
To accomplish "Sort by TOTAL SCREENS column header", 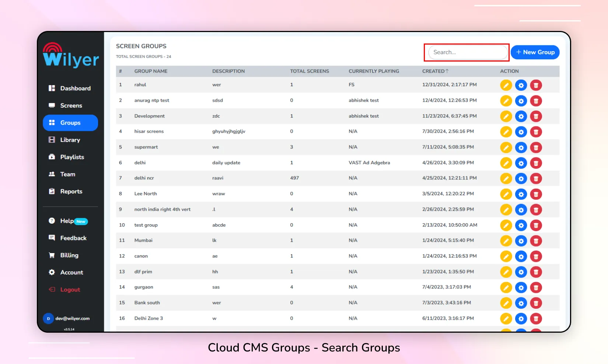I will tap(310, 71).
